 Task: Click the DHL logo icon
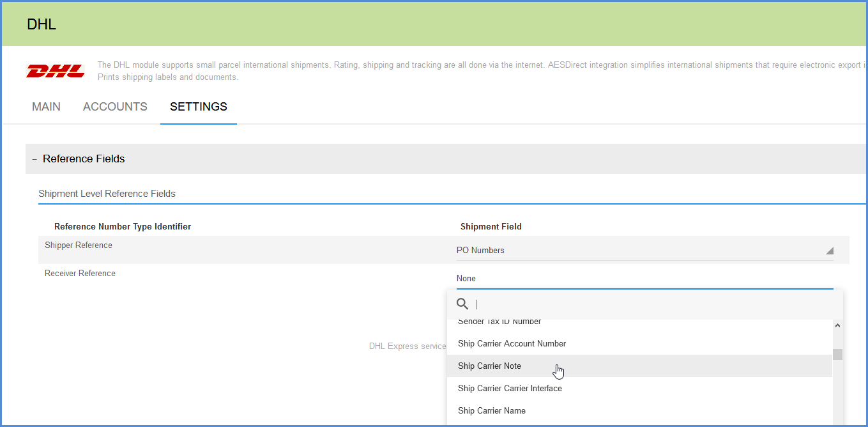pos(55,70)
